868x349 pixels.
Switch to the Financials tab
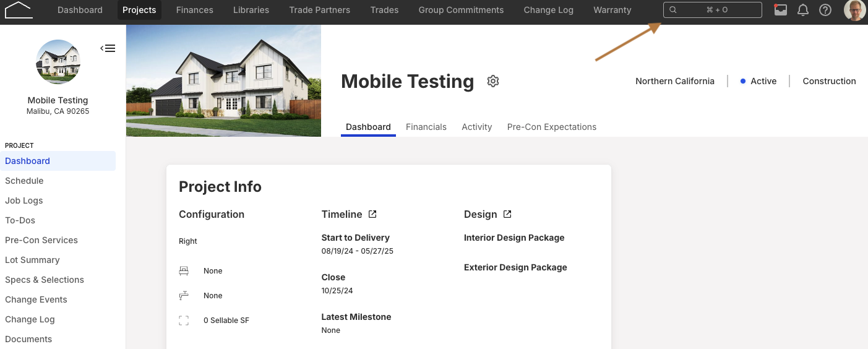[426, 127]
